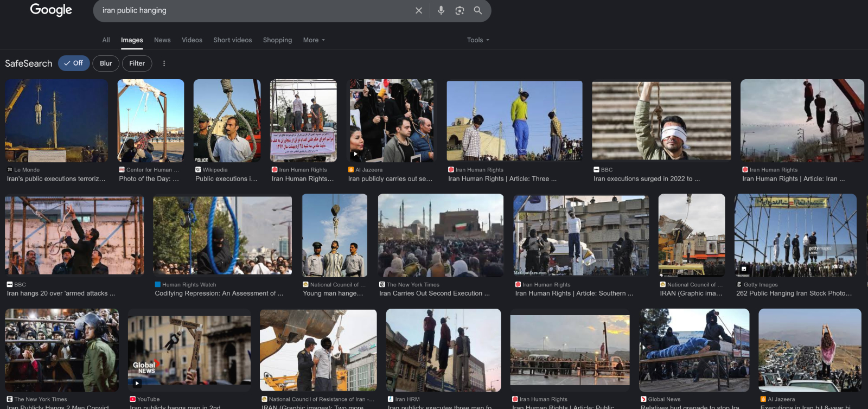
Task: Set SafeSearch to Blur
Action: pos(106,63)
